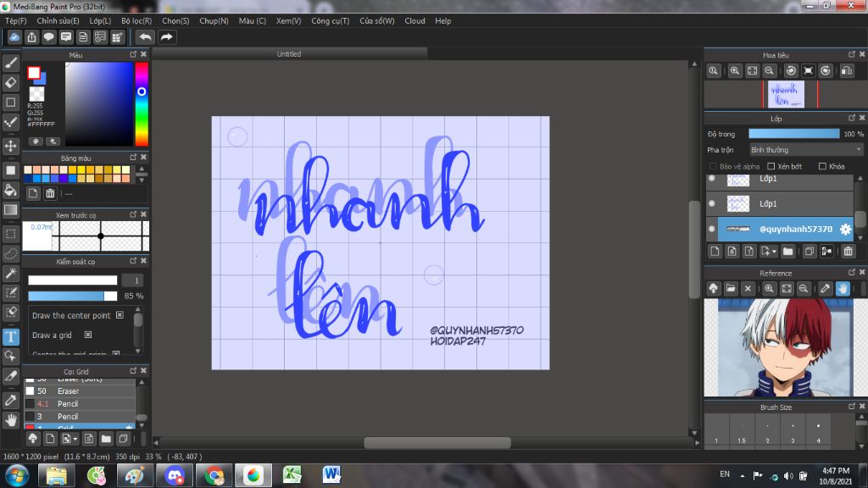Toggle Draw a grid checkbox
The width and height of the screenshot is (868, 488).
(87, 335)
